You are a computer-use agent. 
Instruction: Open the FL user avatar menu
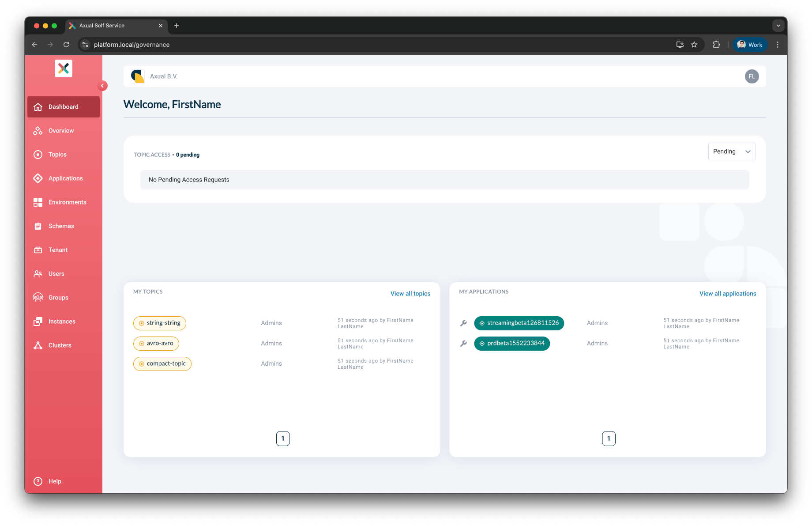click(x=752, y=76)
